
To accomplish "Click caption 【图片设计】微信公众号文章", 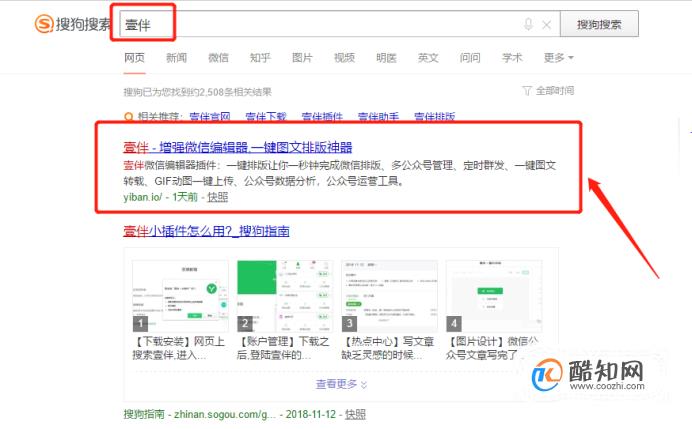I will [492, 348].
